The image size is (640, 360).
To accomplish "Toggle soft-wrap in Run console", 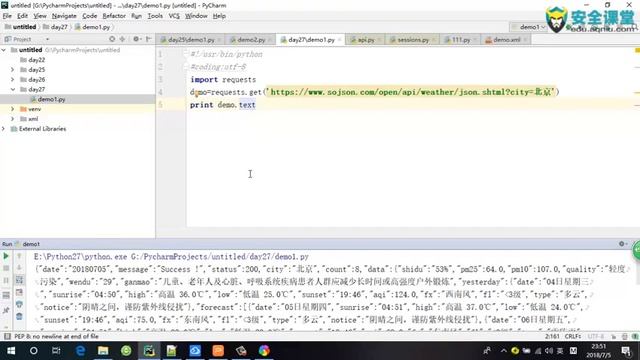I will coord(19,280).
